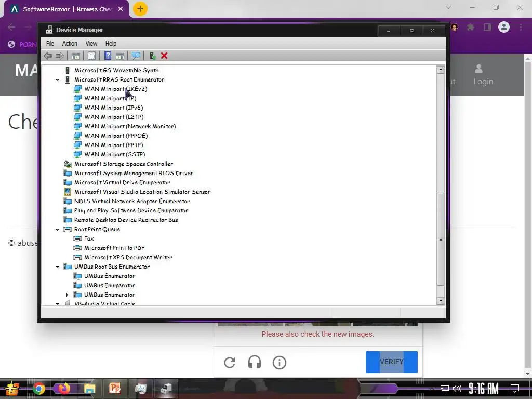Screen dimensions: 532x399
Task: Click the Show/Hide action pane toolbar icon
Action: (x=120, y=56)
